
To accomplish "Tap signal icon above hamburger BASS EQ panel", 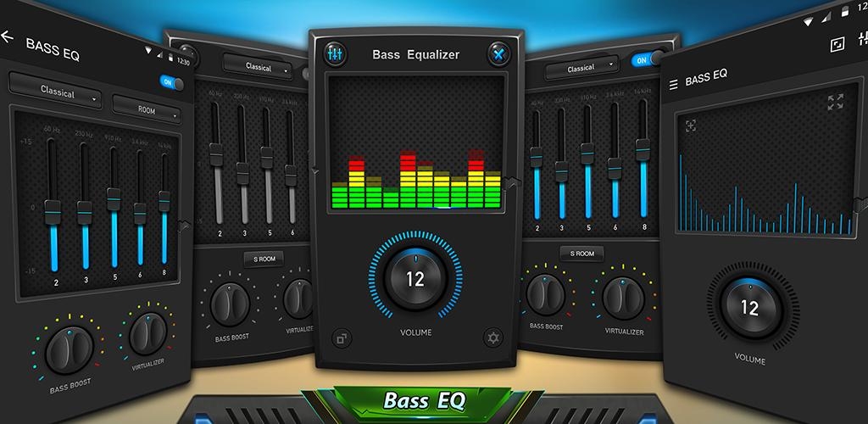I will pyautogui.click(x=826, y=17).
